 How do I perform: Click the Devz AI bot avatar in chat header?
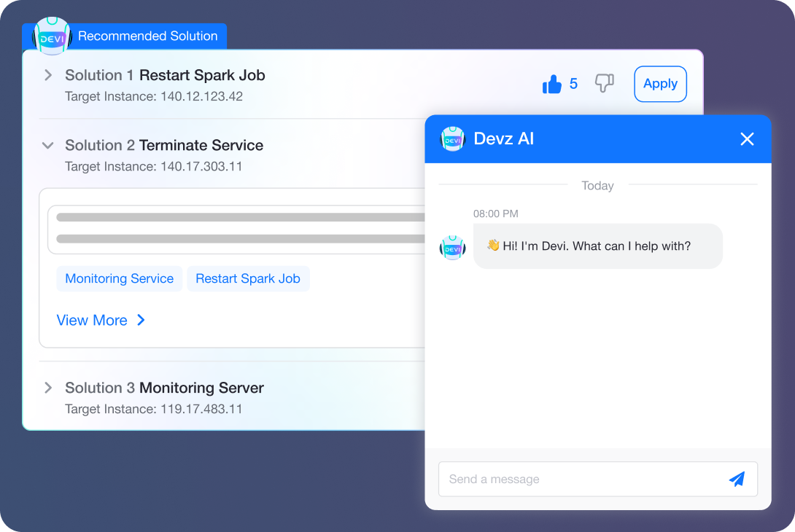point(453,138)
